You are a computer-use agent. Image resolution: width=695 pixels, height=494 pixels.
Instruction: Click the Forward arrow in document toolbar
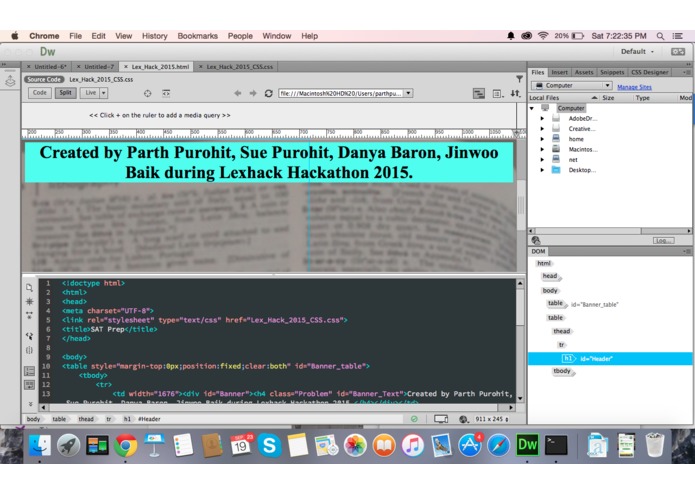(x=253, y=93)
